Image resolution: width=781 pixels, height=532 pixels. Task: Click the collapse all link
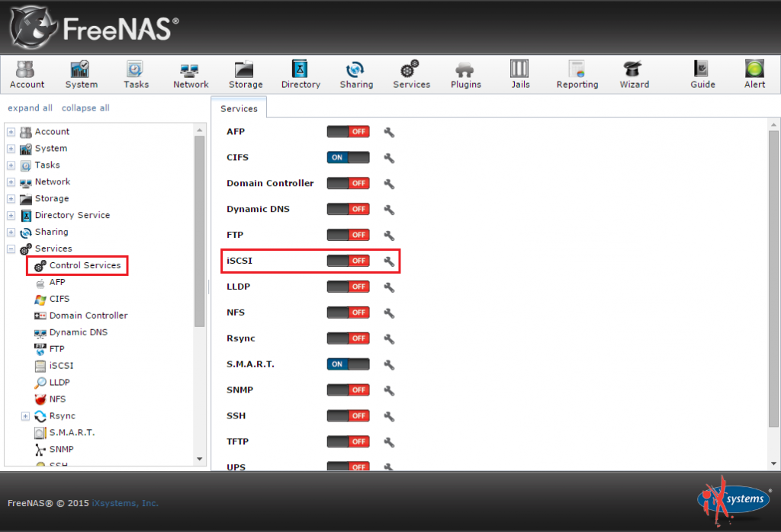click(x=85, y=108)
